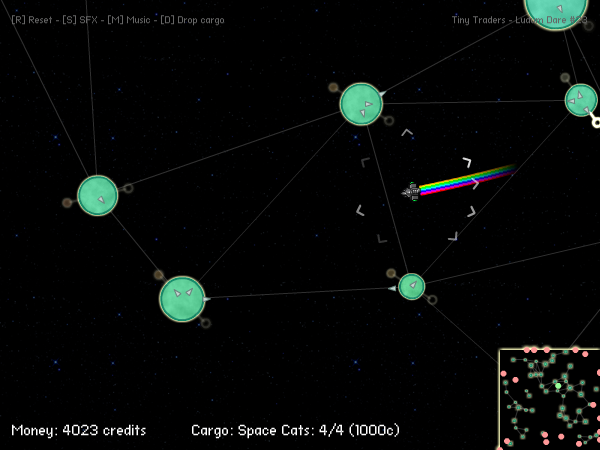
Task: Click the top chevron of the targeting ring
Action: pyautogui.click(x=407, y=133)
